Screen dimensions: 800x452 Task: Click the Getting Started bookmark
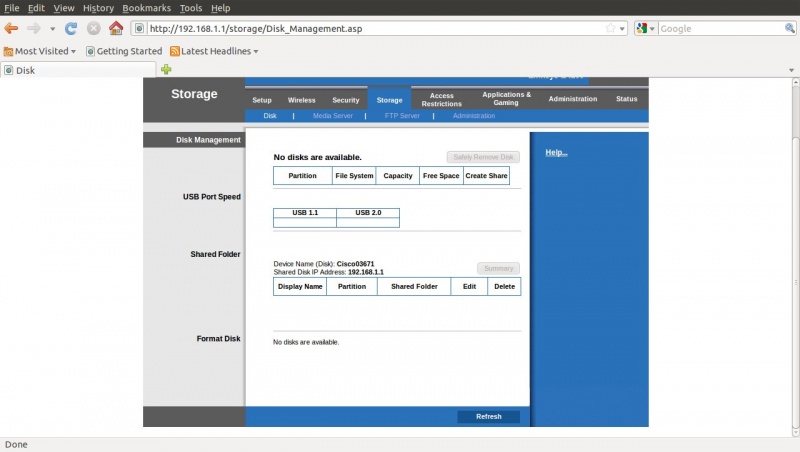coord(124,51)
